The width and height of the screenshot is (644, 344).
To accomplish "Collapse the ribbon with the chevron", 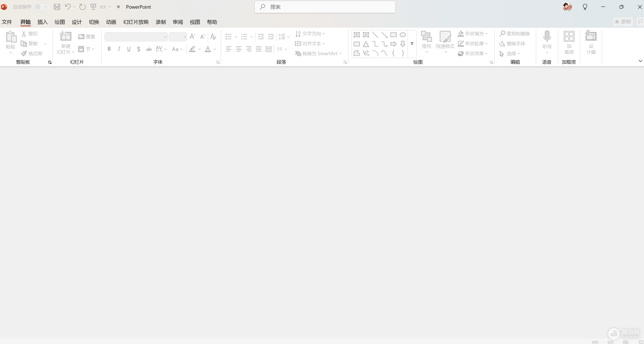I will (640, 61).
